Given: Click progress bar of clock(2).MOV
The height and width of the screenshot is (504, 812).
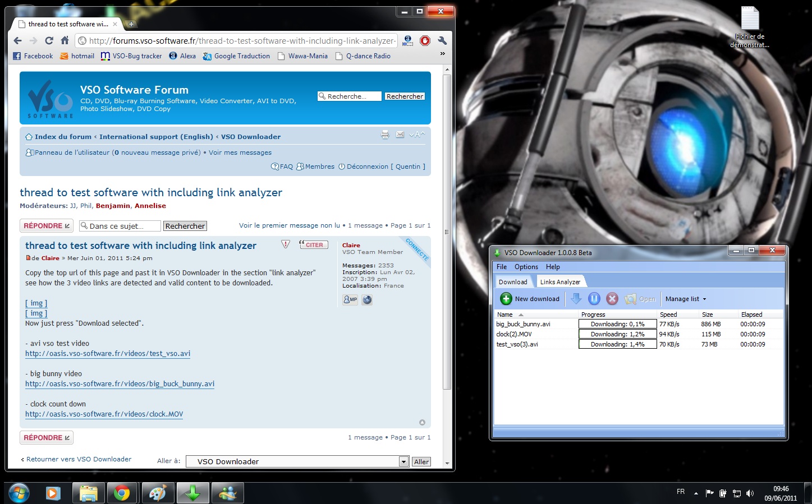Looking at the screenshot, I should tap(617, 334).
